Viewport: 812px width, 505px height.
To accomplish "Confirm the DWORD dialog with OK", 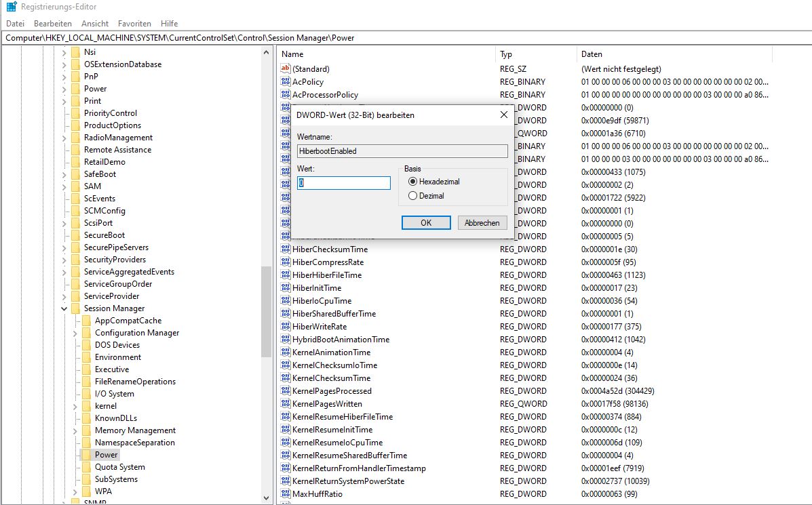I will tap(426, 222).
